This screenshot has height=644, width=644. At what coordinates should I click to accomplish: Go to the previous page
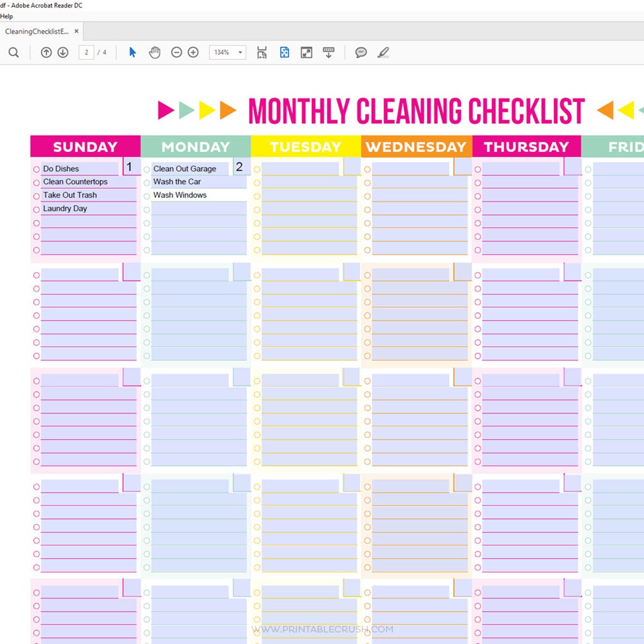coord(46,52)
